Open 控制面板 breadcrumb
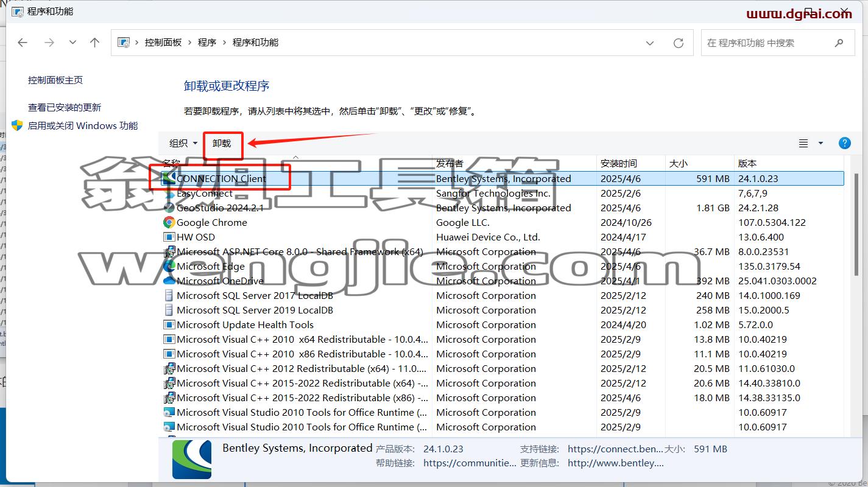This screenshot has width=868, height=487. pos(163,43)
